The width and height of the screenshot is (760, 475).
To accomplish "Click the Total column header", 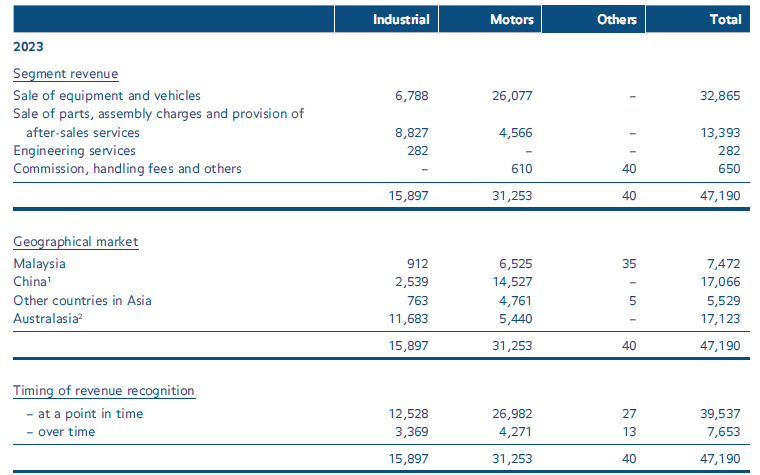I will pyautogui.click(x=724, y=19).
